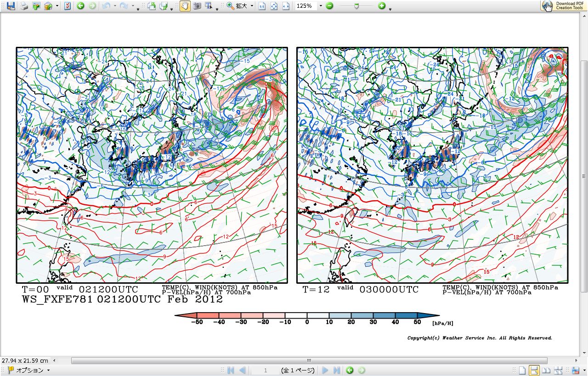The image size is (588, 376).
Task: Click the Download PDF Creation Tools button
Action: click(x=563, y=6)
